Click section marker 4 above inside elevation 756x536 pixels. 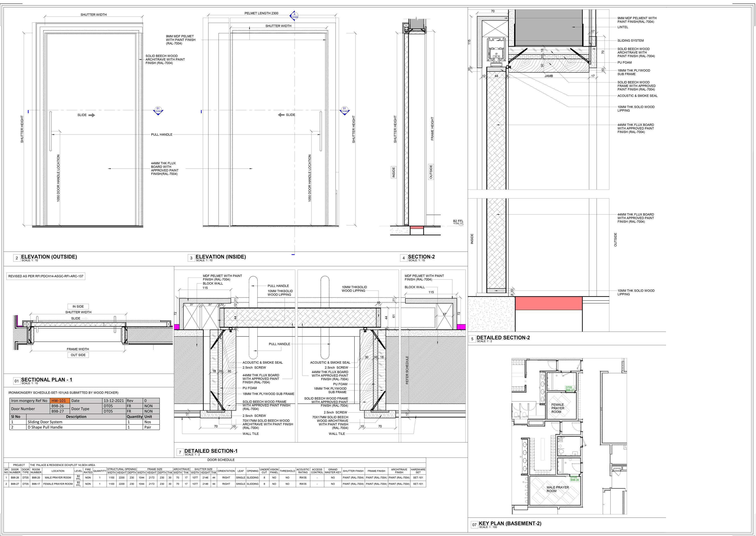[x=294, y=15]
